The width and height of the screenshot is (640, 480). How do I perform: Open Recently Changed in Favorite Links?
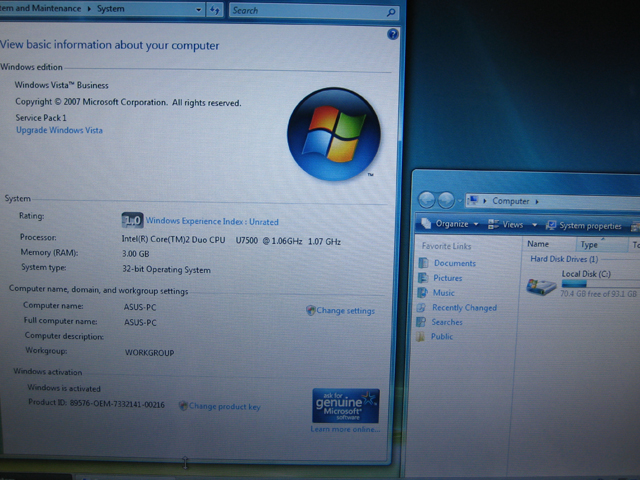[464, 308]
